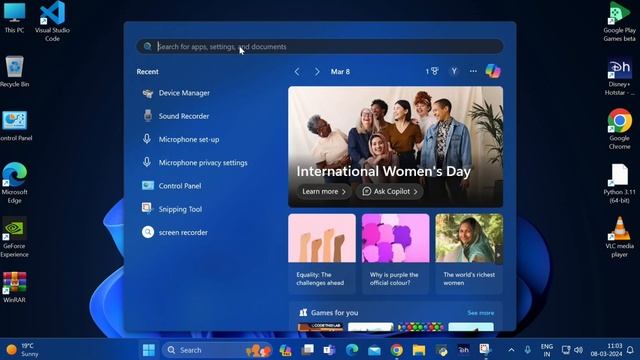Select Python 3.11 (64-bit) desktop file

pos(619,184)
